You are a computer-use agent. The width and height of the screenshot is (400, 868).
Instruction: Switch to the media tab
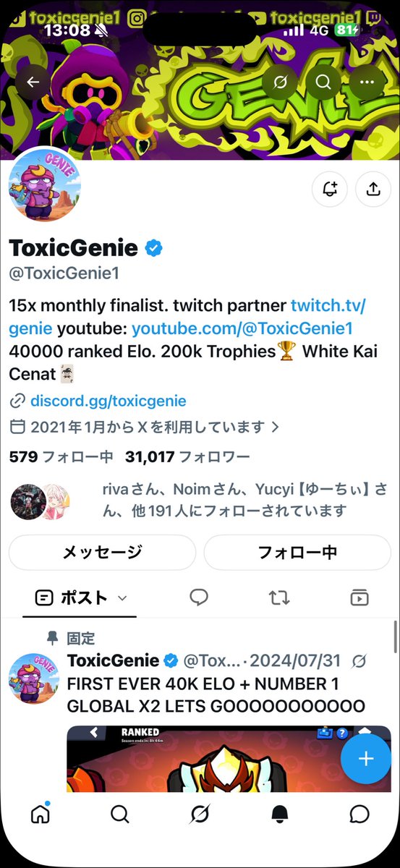pyautogui.click(x=359, y=597)
